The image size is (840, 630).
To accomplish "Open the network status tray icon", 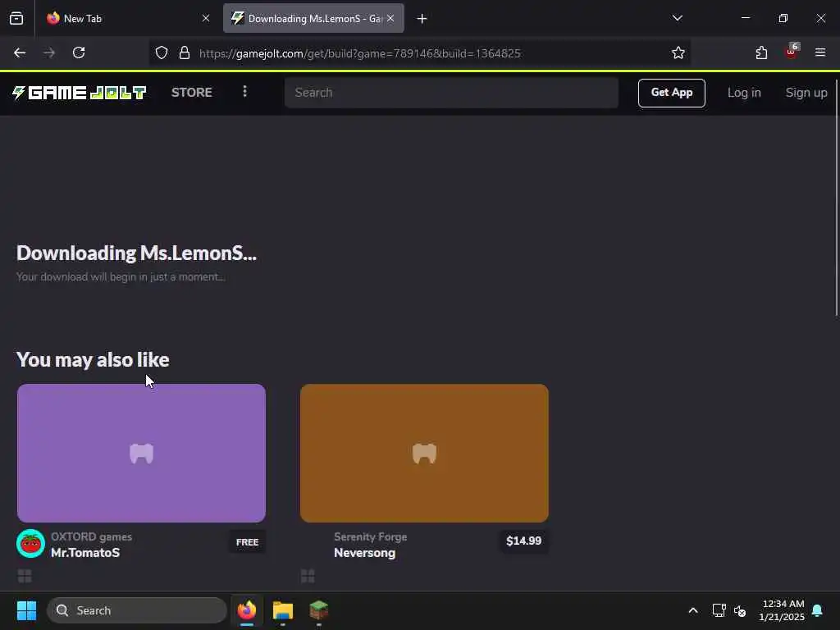I will click(x=719, y=610).
